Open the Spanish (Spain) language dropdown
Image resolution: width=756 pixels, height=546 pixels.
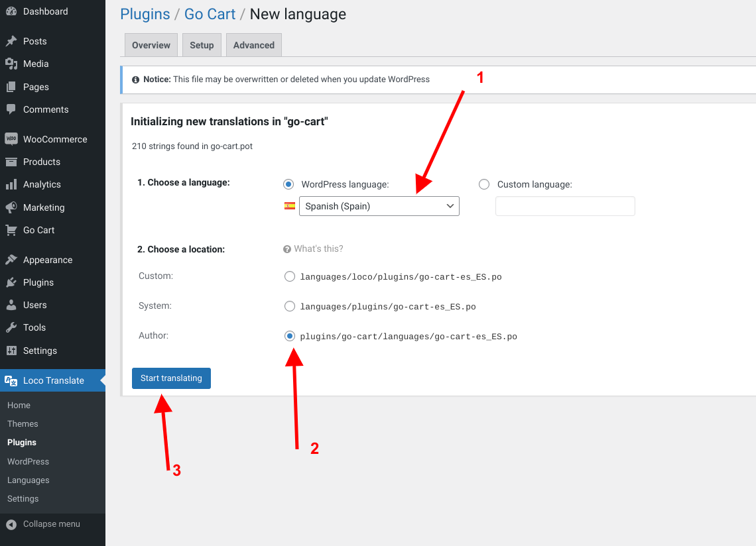click(x=379, y=206)
